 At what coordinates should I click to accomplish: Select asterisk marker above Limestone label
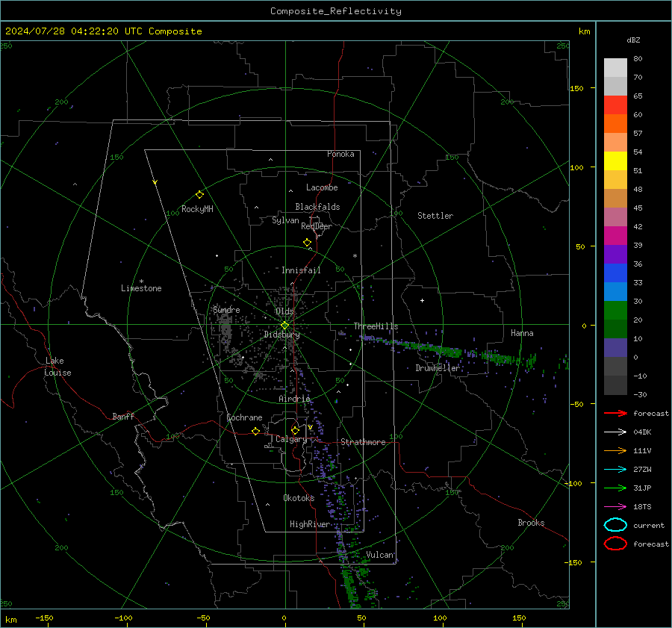[x=141, y=282]
